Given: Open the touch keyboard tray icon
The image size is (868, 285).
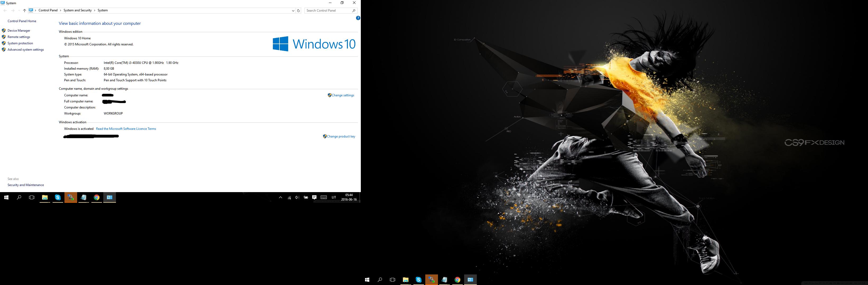Looking at the screenshot, I should (324, 197).
